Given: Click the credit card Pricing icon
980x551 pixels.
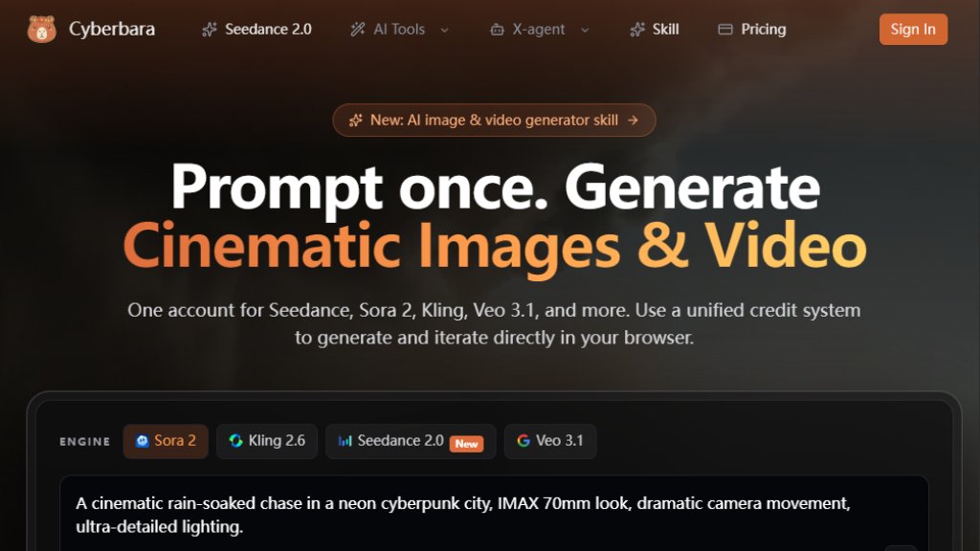Looking at the screenshot, I should click(x=725, y=30).
